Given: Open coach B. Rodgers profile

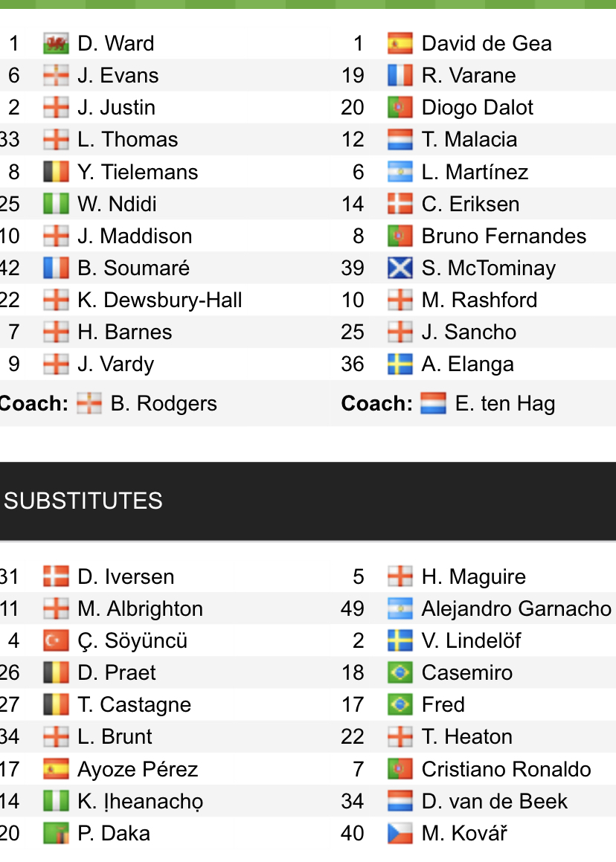Looking at the screenshot, I should 164,404.
